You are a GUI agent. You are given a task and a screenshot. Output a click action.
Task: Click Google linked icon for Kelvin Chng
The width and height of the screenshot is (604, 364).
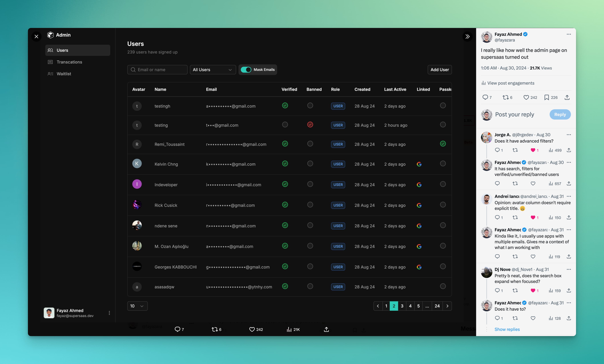click(419, 164)
